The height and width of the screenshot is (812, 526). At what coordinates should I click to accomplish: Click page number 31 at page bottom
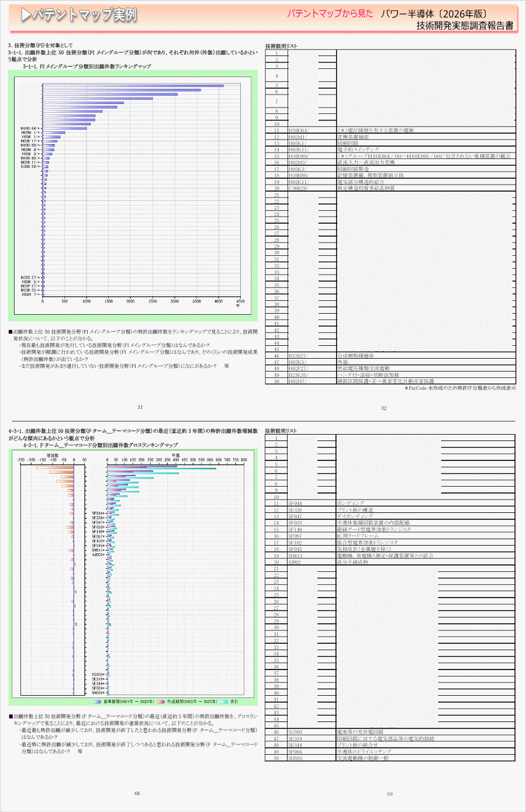pyautogui.click(x=140, y=407)
